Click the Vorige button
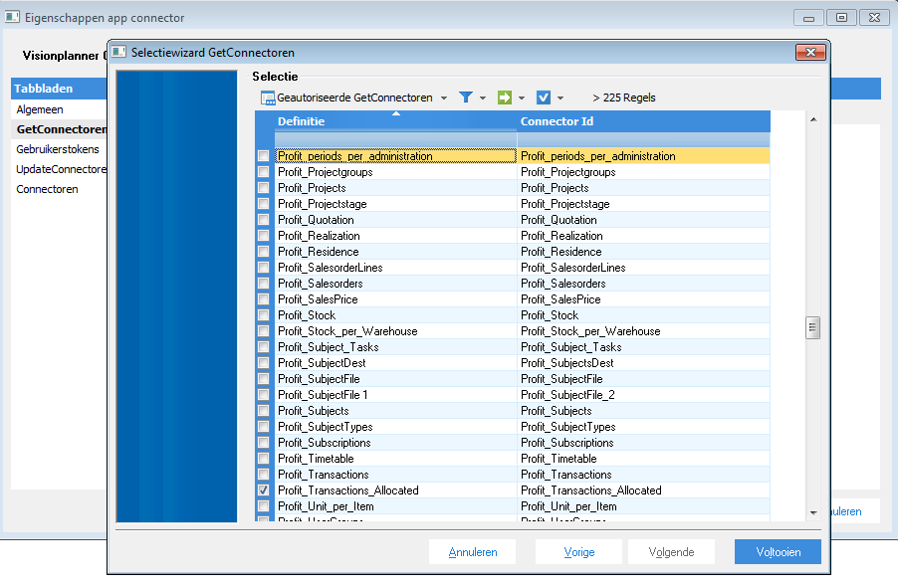898x588 pixels. pyautogui.click(x=579, y=552)
